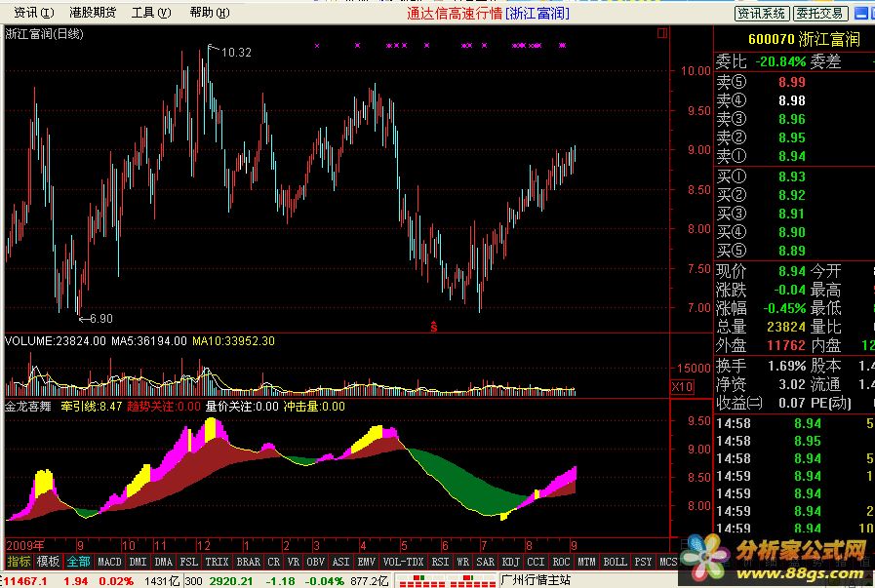Click the MA10:33952.30 volume label
The height and width of the screenshot is (588, 875).
pyautogui.click(x=233, y=341)
